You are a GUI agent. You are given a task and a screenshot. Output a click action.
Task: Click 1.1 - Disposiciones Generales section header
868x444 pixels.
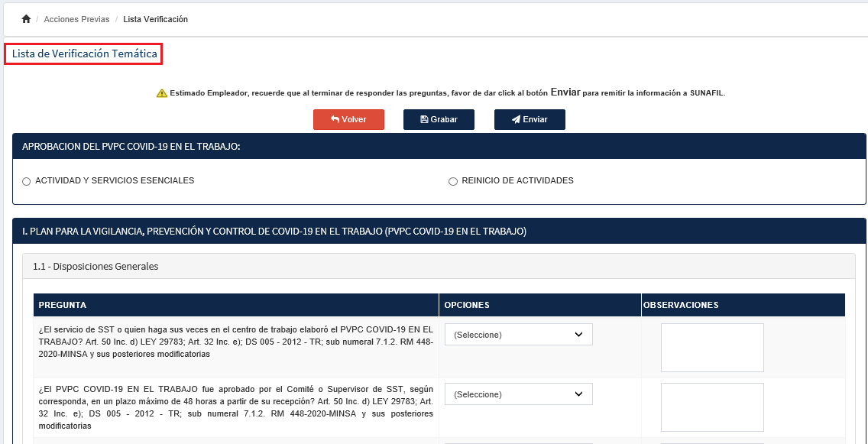(439, 266)
